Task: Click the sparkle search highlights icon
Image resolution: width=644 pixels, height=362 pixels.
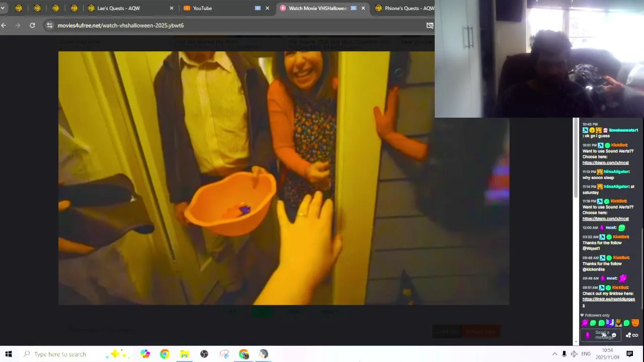Action: [119, 354]
